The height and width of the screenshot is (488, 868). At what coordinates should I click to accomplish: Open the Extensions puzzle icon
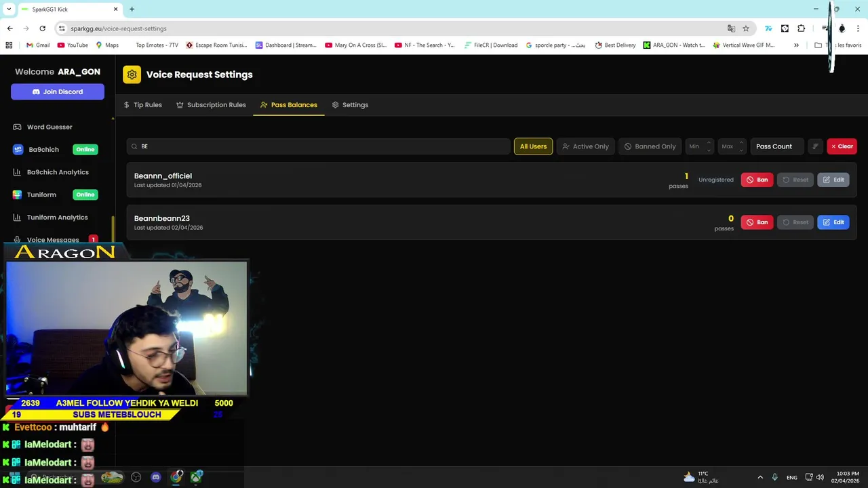pos(802,28)
